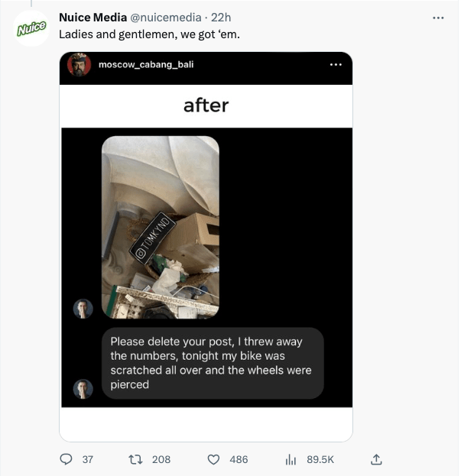This screenshot has height=476, width=461.
Task: Click the "after" heading in image
Action: click(206, 105)
